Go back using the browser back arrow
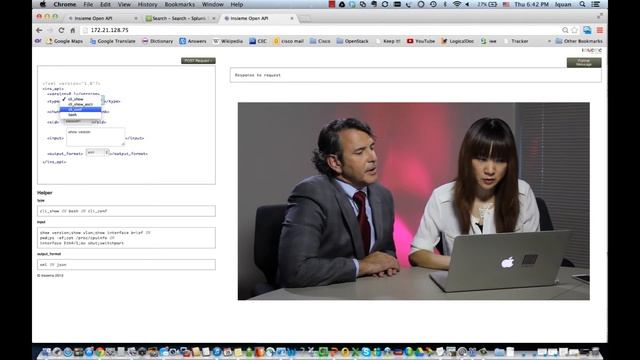Viewport: 640px width, 360px height. (39, 30)
